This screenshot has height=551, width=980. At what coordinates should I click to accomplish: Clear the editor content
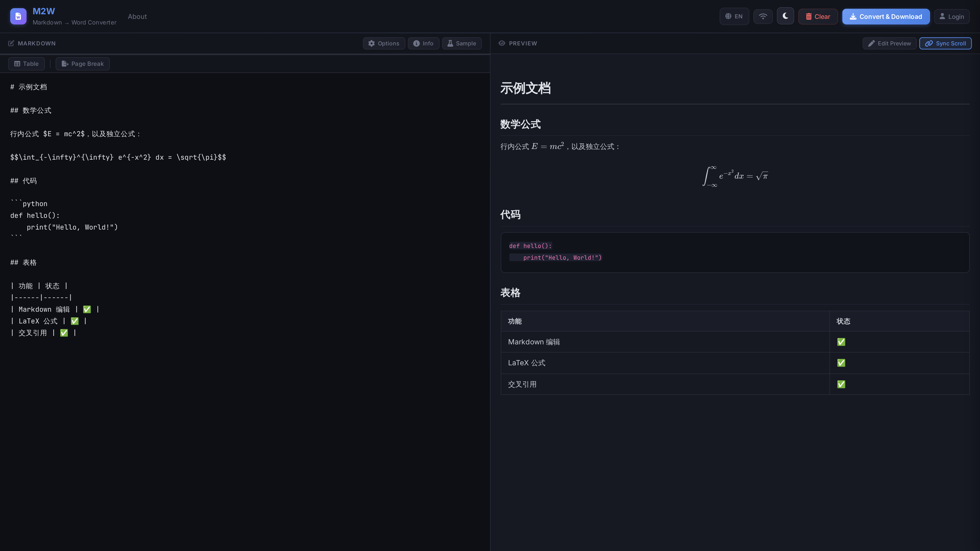point(817,16)
